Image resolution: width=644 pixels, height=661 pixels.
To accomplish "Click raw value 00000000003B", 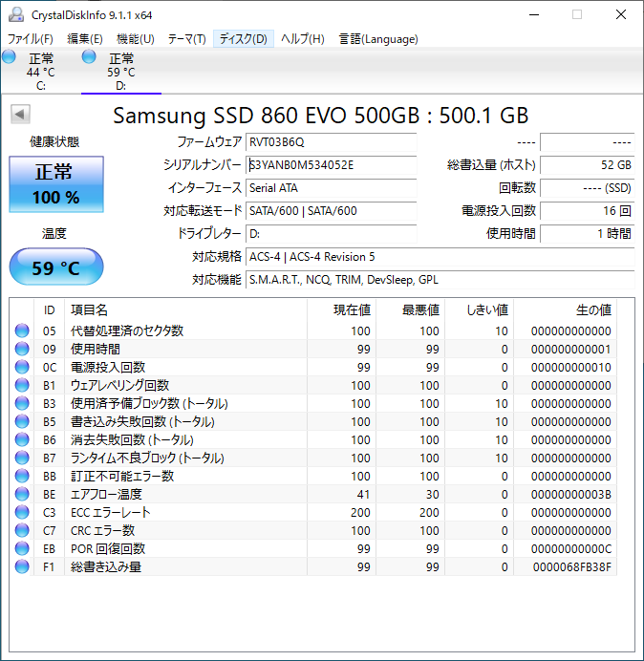I will click(x=571, y=495).
